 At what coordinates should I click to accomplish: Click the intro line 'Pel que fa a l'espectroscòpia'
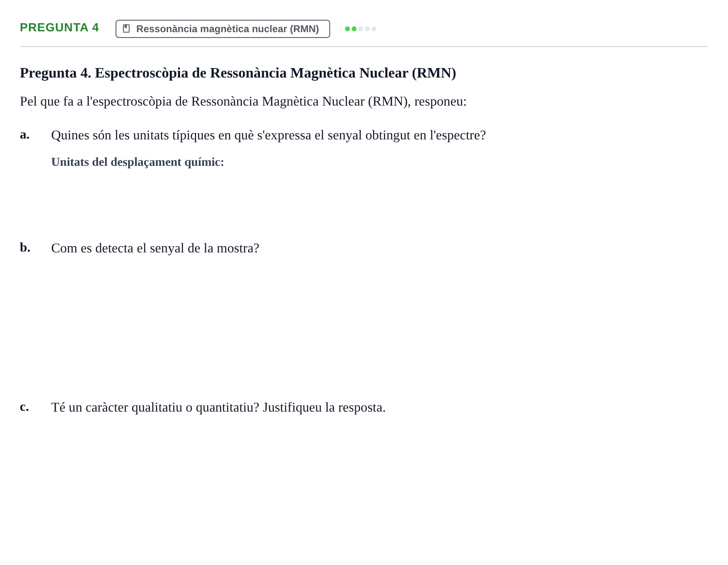pos(243,101)
